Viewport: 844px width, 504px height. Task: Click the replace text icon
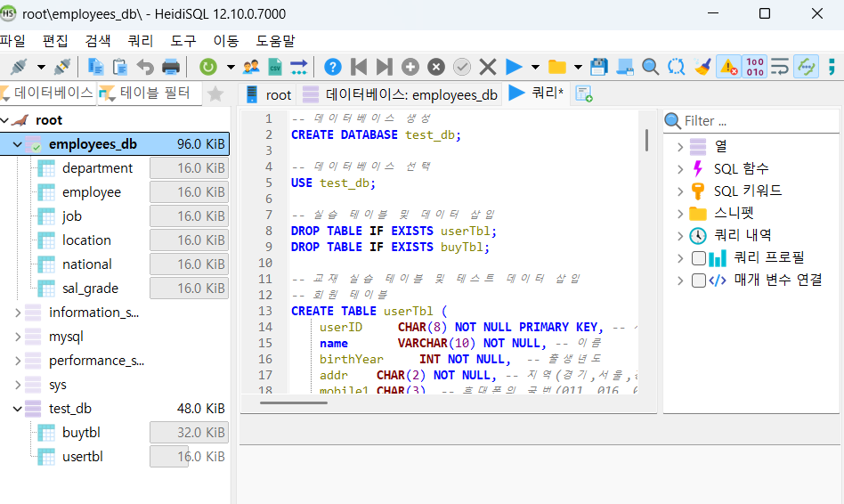tap(676, 67)
